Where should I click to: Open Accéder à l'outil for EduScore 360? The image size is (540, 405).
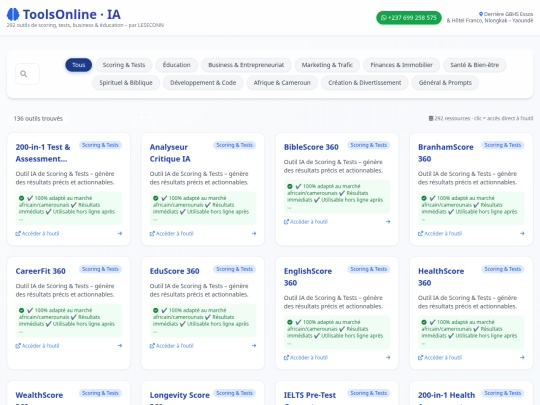click(172, 346)
